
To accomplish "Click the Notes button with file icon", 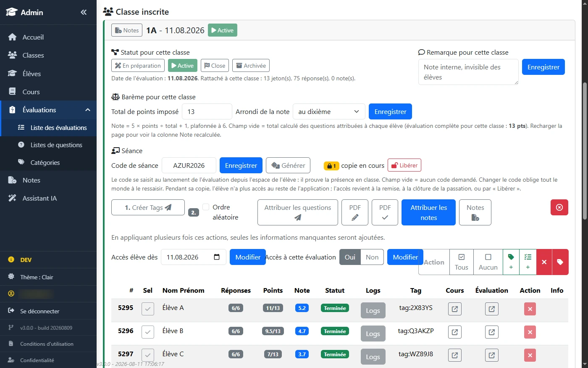I will 475,212.
